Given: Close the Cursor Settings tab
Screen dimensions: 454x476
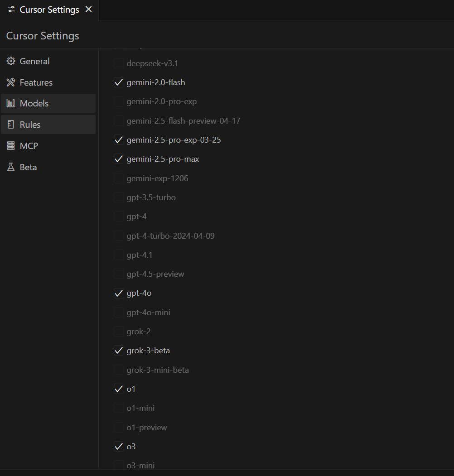Looking at the screenshot, I should 88,10.
